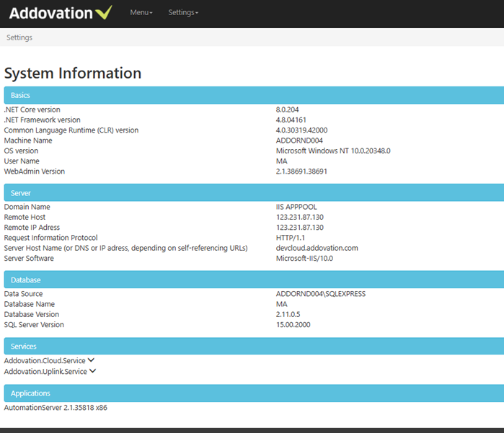Click the Data Source value ADDORND004\SQLEXPRESS
Viewport: 504px width, 433px height.
pyautogui.click(x=321, y=294)
